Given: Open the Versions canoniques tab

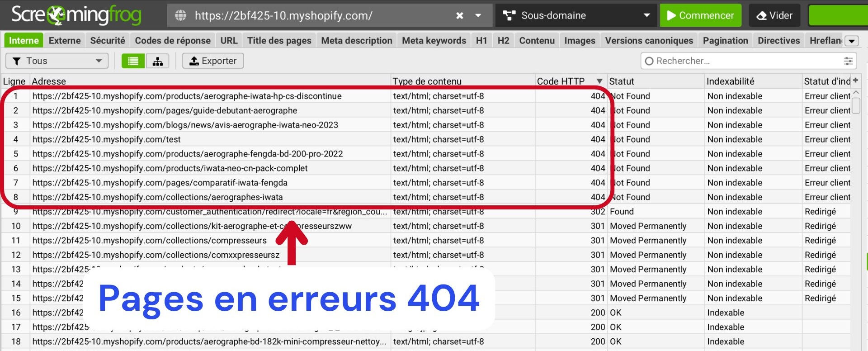Looking at the screenshot, I should [x=649, y=40].
